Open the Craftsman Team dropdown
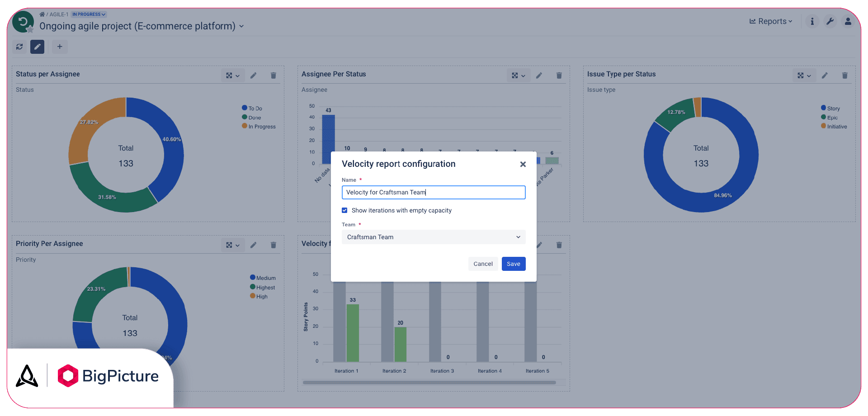 coord(434,237)
